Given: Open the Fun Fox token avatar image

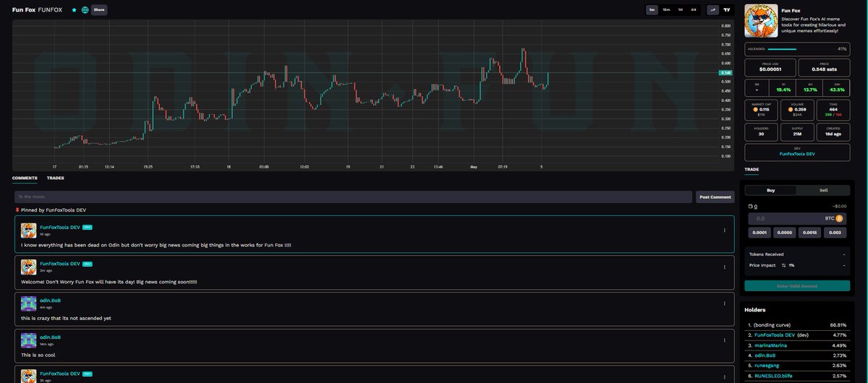Looking at the screenshot, I should tap(762, 21).
